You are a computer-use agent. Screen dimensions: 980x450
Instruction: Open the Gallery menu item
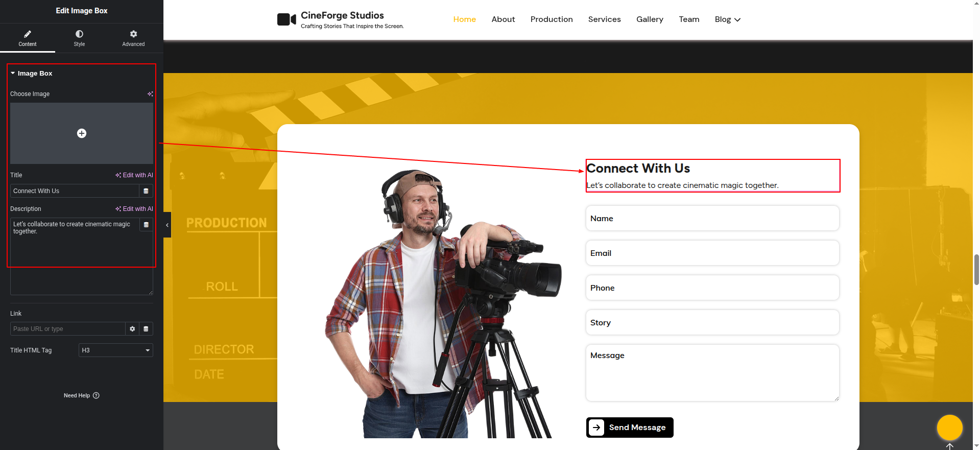click(x=650, y=19)
